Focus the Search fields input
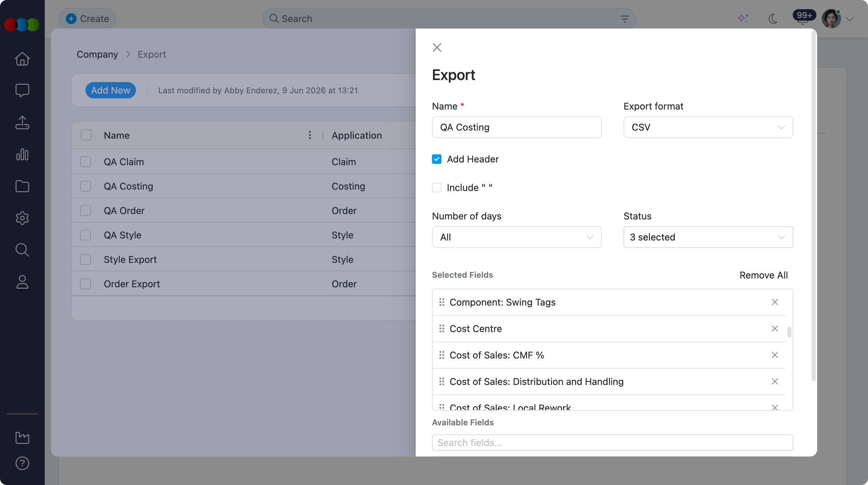 click(612, 443)
